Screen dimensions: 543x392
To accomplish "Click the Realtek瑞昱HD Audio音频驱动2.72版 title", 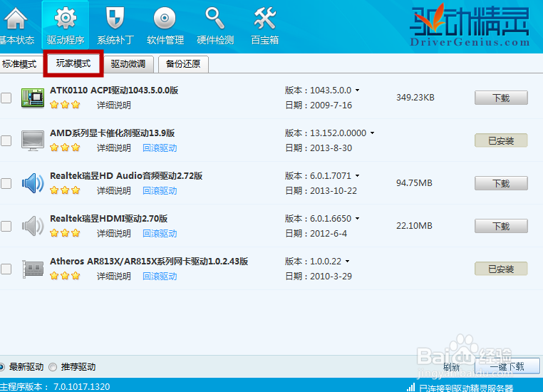I will (x=126, y=176).
